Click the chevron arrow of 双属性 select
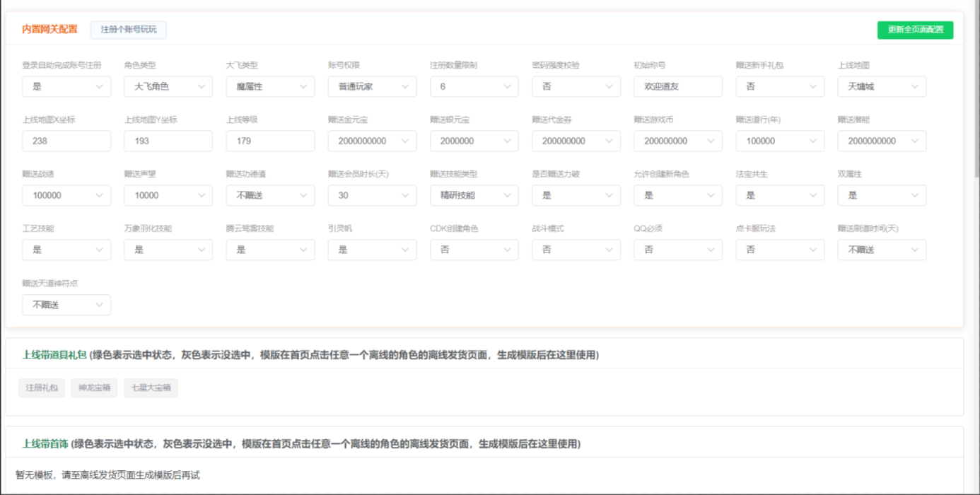This screenshot has width=980, height=495. [x=915, y=195]
